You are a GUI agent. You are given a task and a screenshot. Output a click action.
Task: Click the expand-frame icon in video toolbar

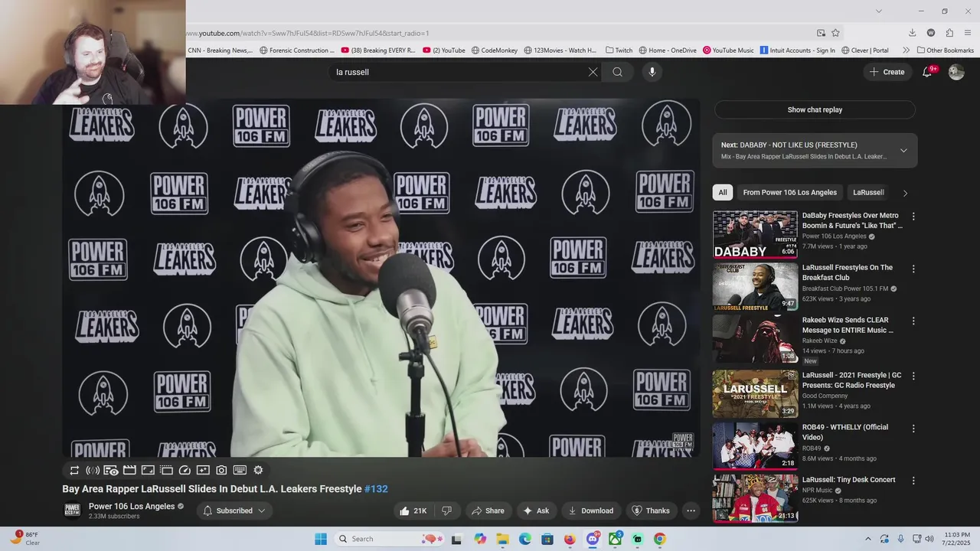point(148,471)
